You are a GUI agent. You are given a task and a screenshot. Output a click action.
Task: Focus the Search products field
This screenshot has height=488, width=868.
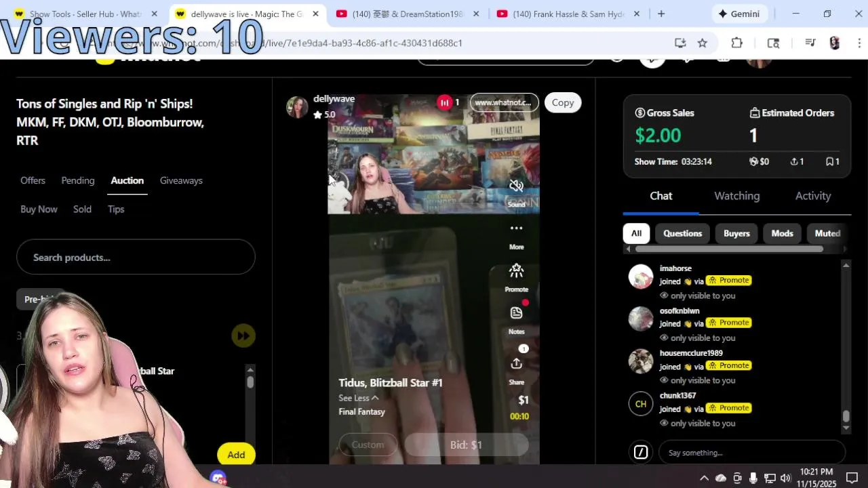coord(136,258)
